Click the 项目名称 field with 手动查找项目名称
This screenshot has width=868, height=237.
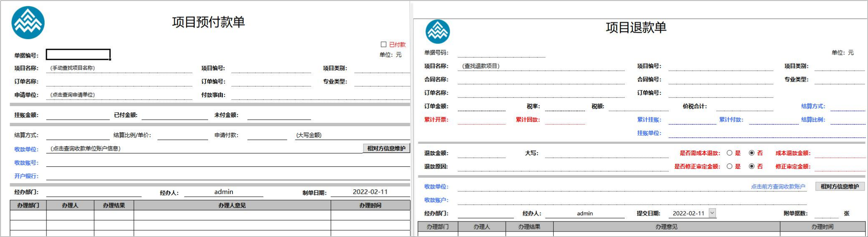coord(119,68)
